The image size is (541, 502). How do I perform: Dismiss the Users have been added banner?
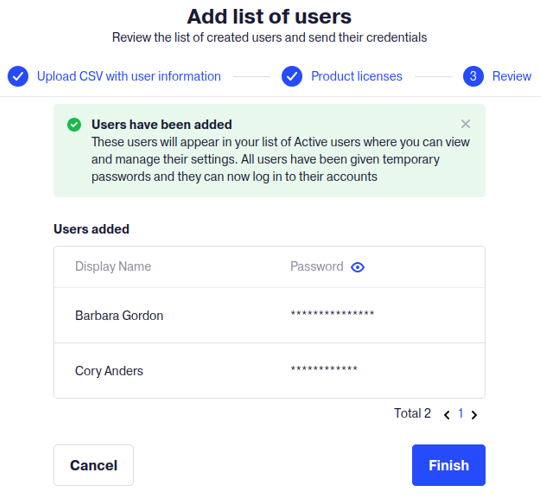point(465,124)
